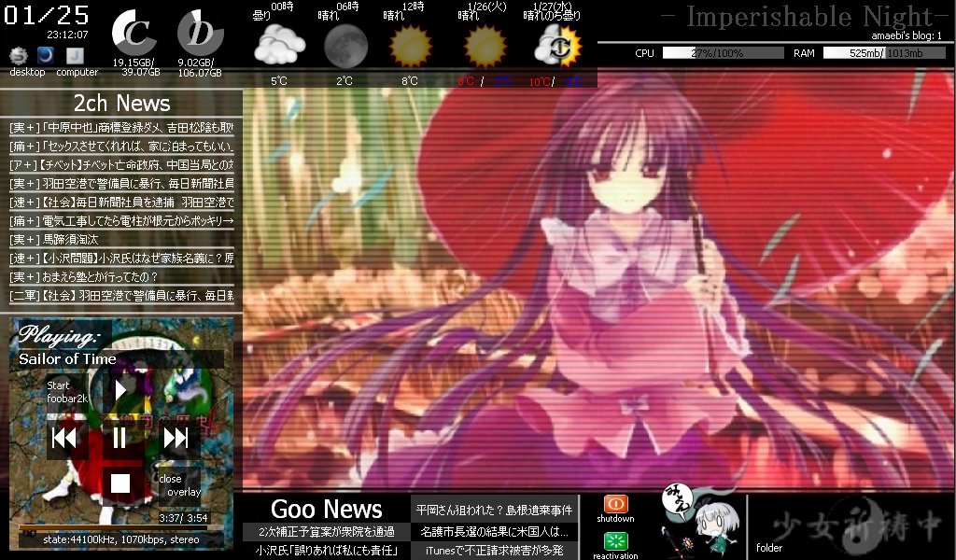Click the 2ch News header
Screen dimensions: 956x560
(x=122, y=103)
